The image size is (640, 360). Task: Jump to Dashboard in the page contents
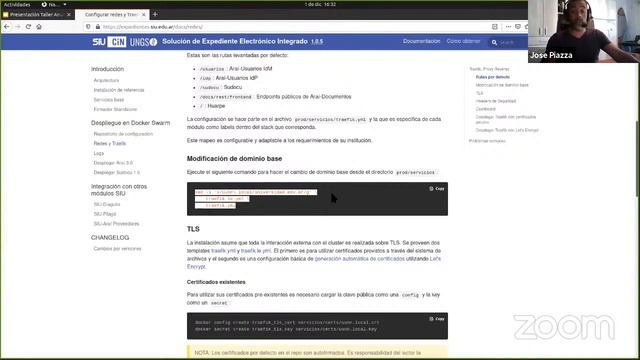(485, 109)
